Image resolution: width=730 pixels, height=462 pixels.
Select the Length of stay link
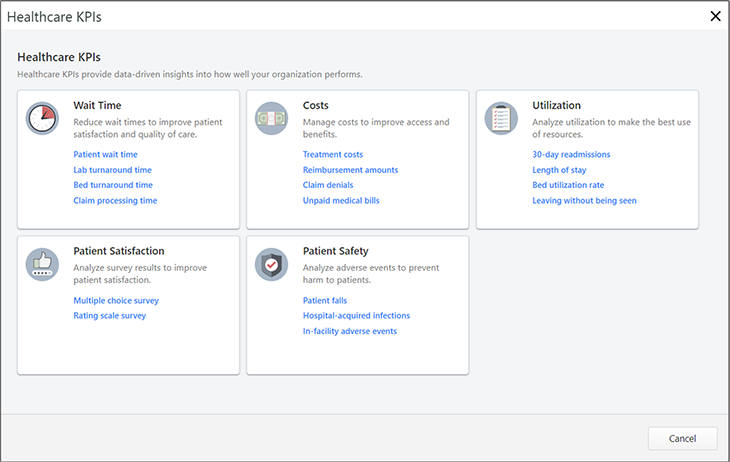pyautogui.click(x=559, y=170)
